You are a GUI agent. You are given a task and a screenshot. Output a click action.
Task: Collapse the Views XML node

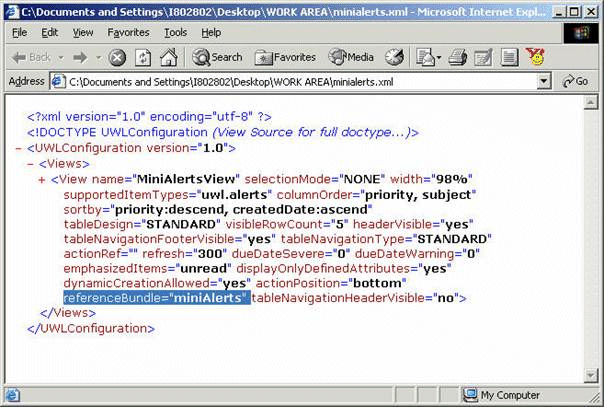[x=30, y=163]
